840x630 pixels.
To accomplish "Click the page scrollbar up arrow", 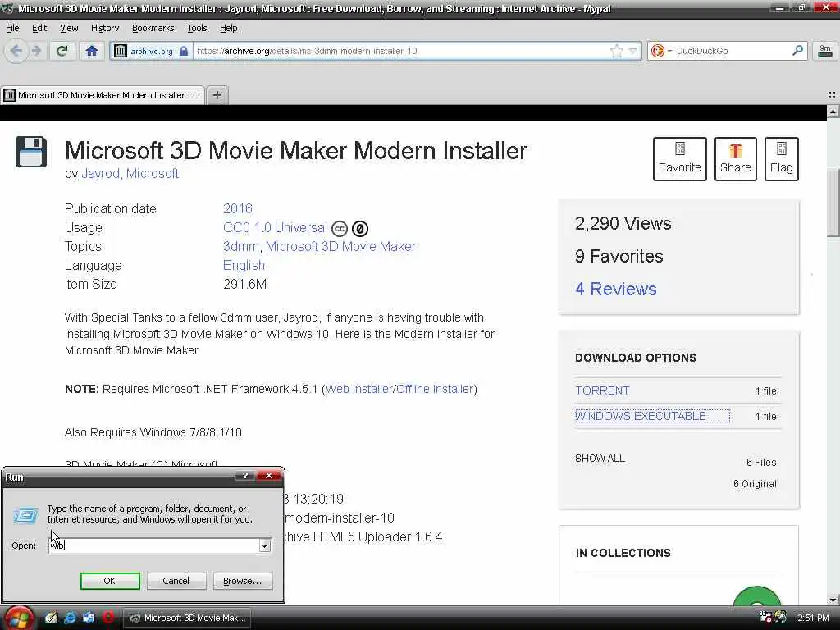I will pyautogui.click(x=833, y=112).
